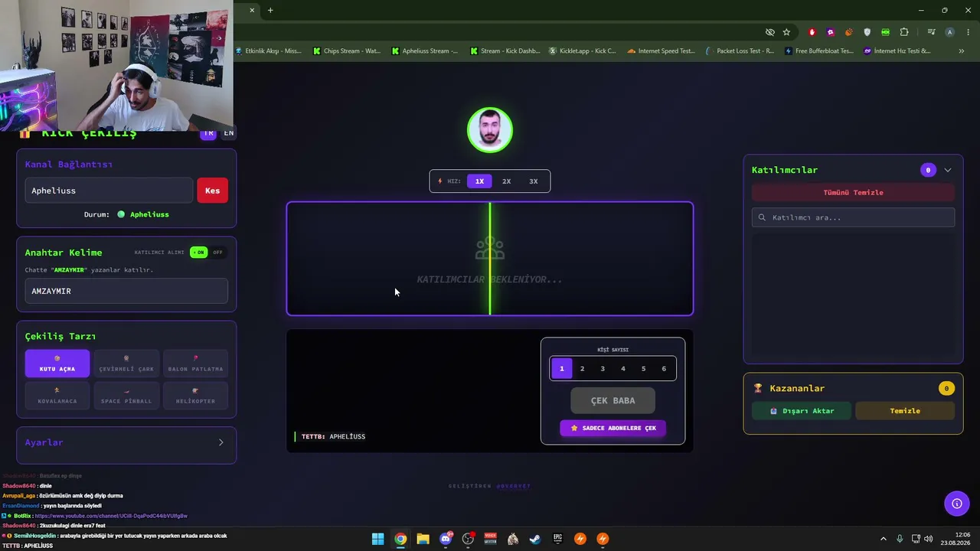
Task: Open the volume control in system tray
Action: [x=929, y=539]
